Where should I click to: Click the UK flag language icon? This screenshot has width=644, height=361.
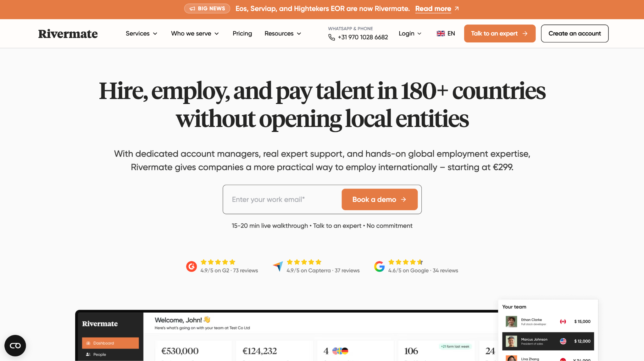(x=441, y=34)
